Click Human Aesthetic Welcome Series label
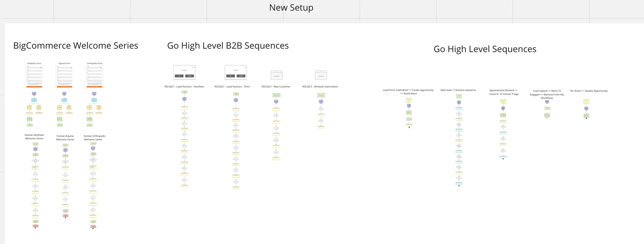Screen dimensions: 644x244 pyautogui.click(x=34, y=137)
